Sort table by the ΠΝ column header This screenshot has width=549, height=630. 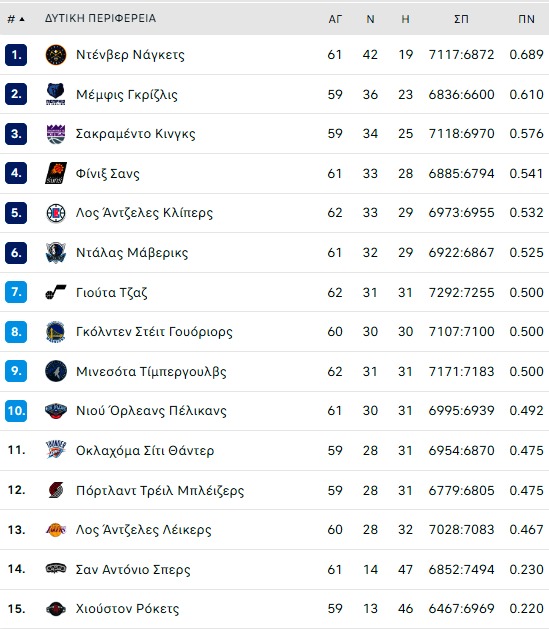526,19
